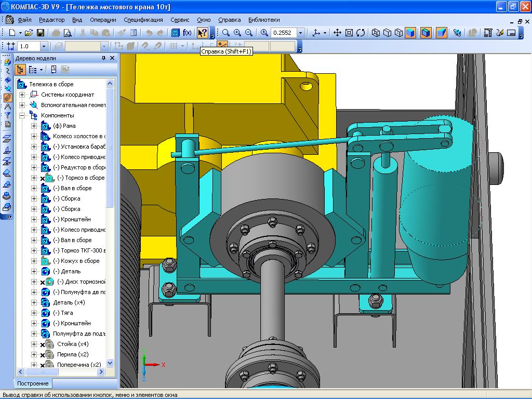
Task: Toggle shaded display mode button
Action: pyautogui.click(x=410, y=33)
